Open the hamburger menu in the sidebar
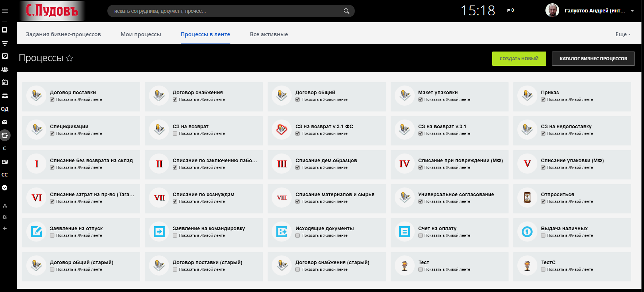The image size is (644, 292). [5, 11]
